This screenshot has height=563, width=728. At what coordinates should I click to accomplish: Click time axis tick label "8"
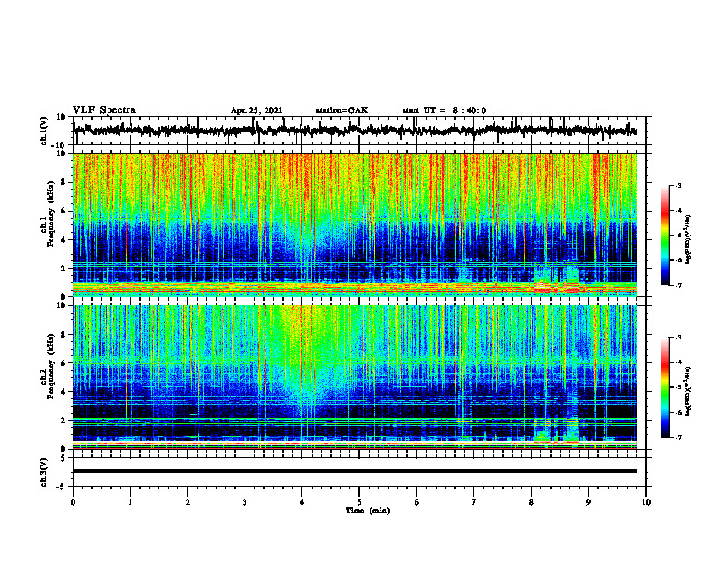pyautogui.click(x=531, y=502)
